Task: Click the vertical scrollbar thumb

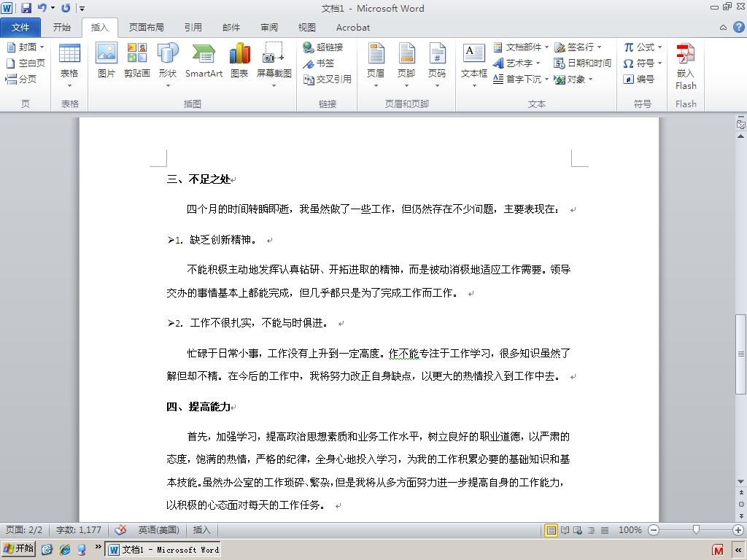Action: click(x=741, y=354)
